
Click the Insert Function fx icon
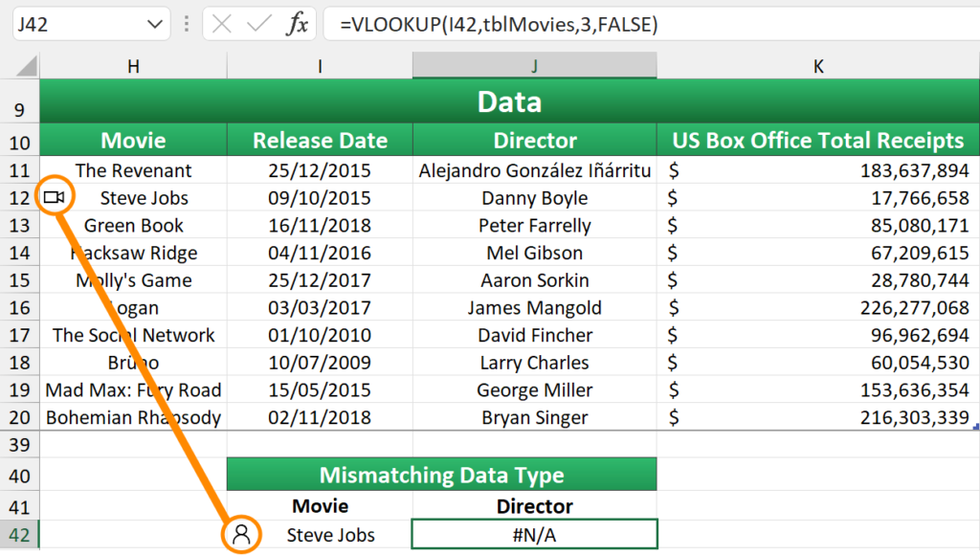click(x=298, y=25)
